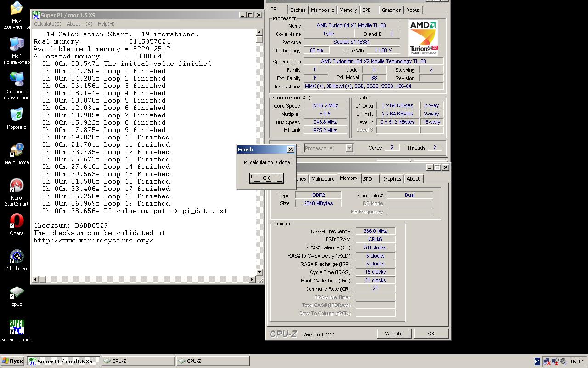Click the Level 2 cache value 2 x 512 KBytes
This screenshot has width=588, height=368.
click(x=397, y=122)
